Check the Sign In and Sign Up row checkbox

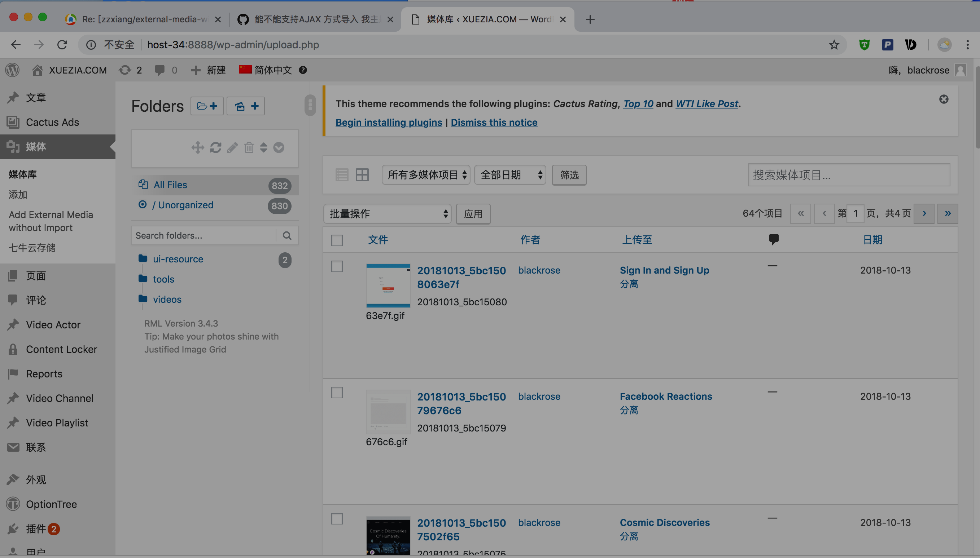(337, 266)
